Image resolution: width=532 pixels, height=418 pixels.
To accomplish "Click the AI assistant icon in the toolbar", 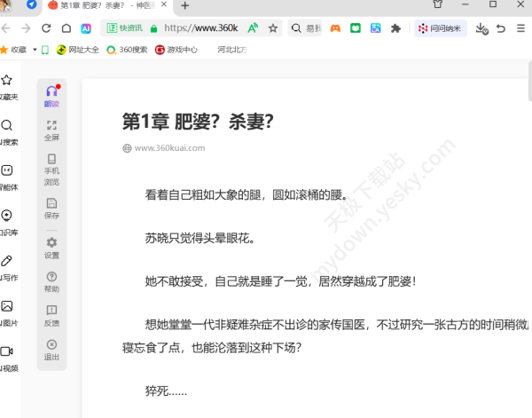I will 86,28.
